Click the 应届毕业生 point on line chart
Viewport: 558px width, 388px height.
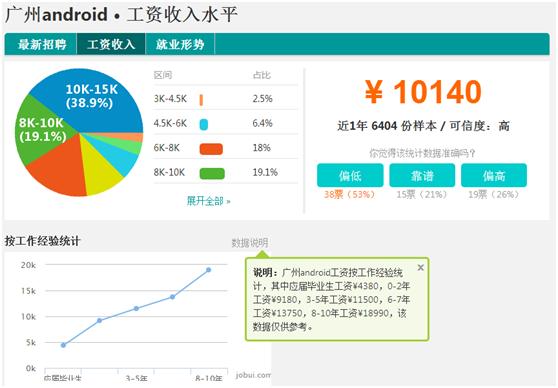click(63, 345)
